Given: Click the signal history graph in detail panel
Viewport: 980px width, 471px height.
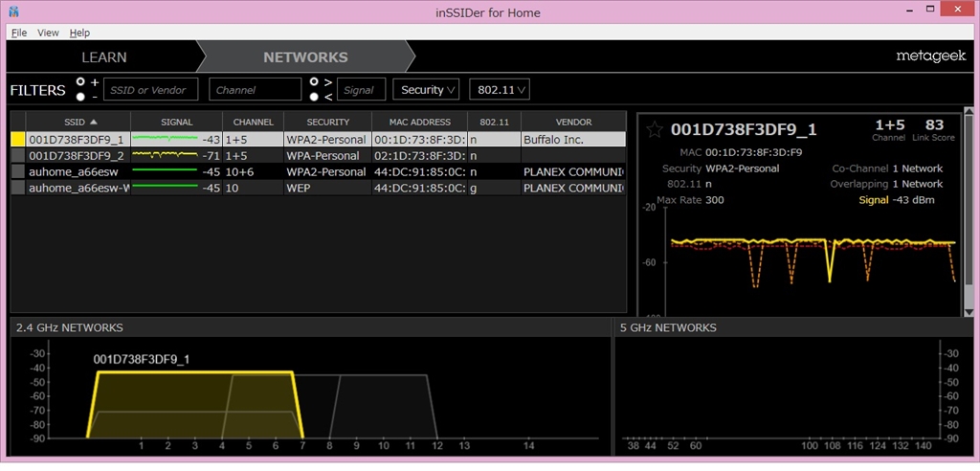Looking at the screenshot, I should click(x=813, y=262).
